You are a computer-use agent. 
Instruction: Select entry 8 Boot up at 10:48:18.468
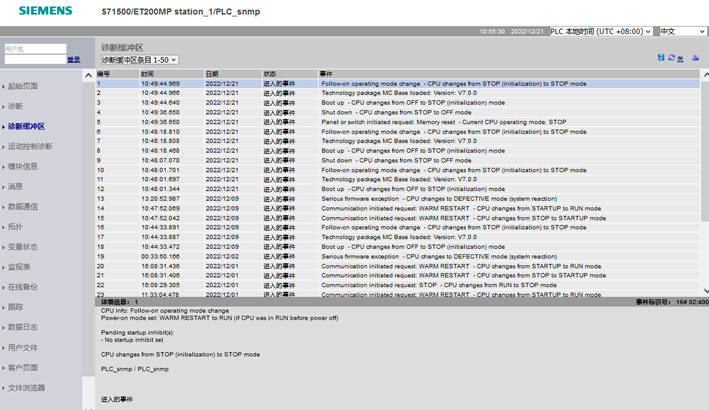click(x=397, y=151)
